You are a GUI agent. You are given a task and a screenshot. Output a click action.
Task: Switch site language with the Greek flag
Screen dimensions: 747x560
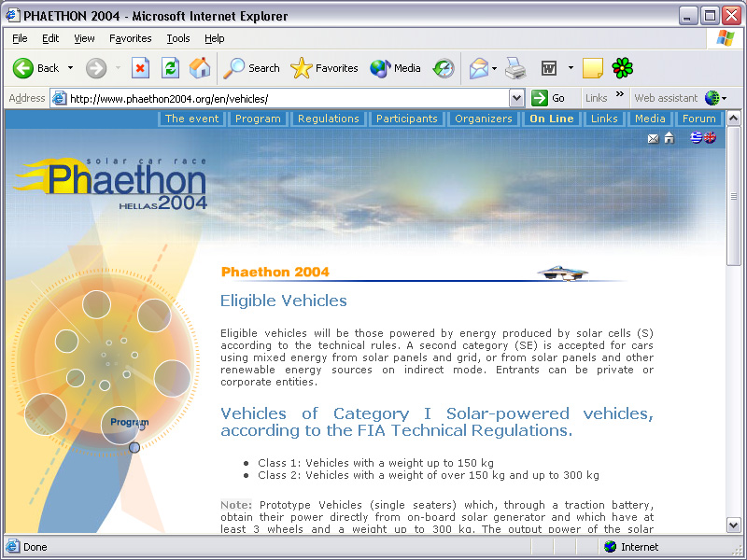click(696, 137)
